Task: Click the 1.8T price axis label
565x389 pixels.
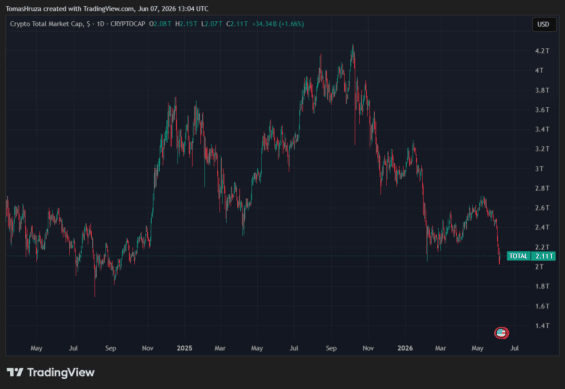Action: coord(542,286)
